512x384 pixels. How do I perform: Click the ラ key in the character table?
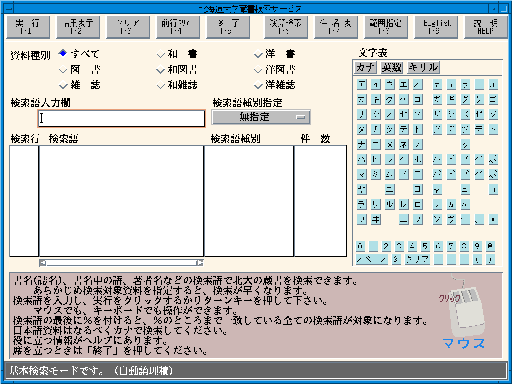coord(362,204)
